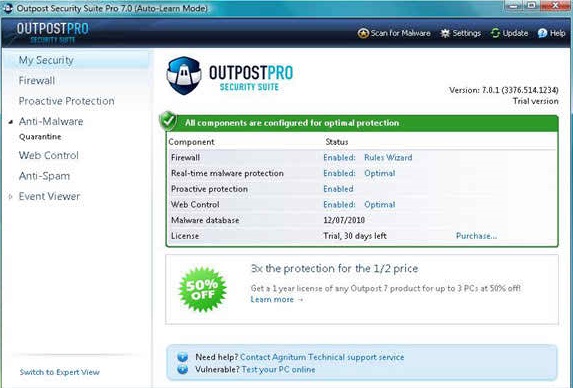Open Proactive Protection in the sidebar
This screenshot has height=388, width=573.
67,101
